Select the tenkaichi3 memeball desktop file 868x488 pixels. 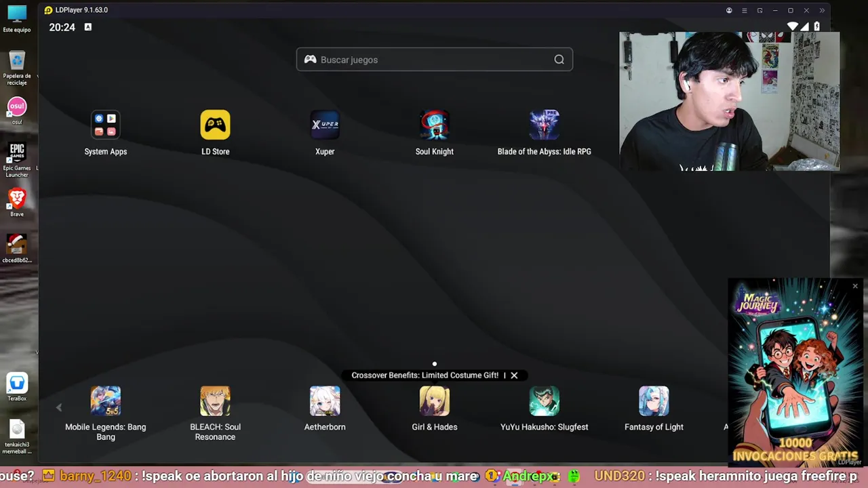(17, 437)
